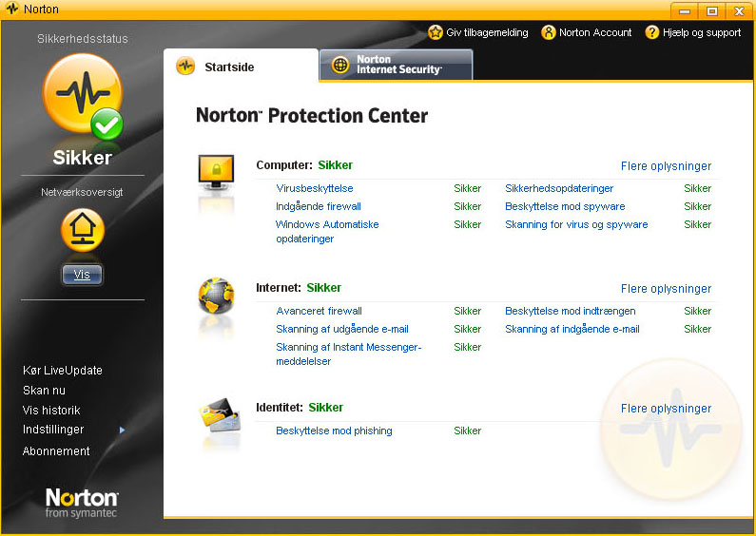Click the Computer monitor lock icon
The width and height of the screenshot is (756, 536).
216,173
